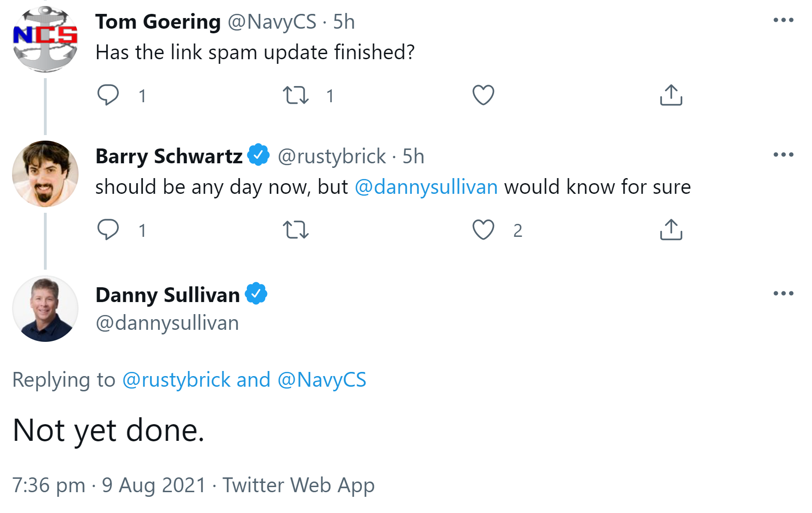Click the Danny Sullivan display name
Image resolution: width=812 pixels, height=513 pixels.
click(167, 295)
